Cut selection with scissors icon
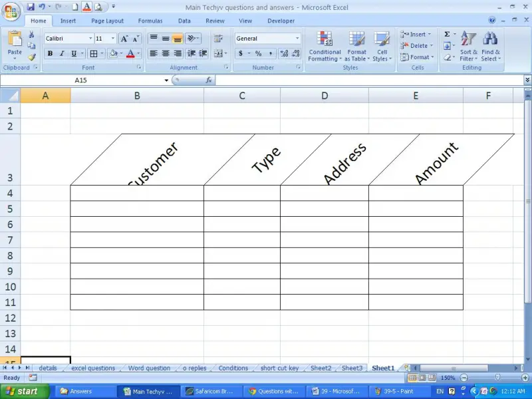This screenshot has height=399, width=532. (x=31, y=35)
